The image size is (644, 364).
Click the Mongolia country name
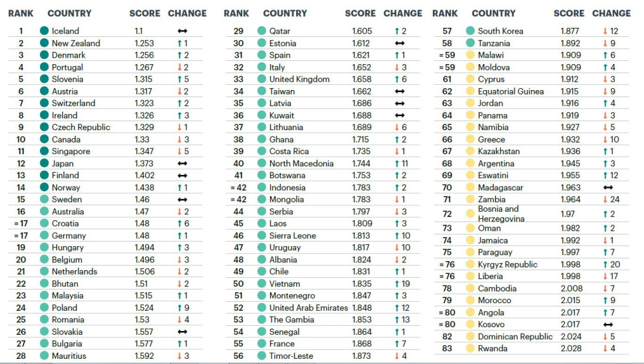(x=286, y=199)
